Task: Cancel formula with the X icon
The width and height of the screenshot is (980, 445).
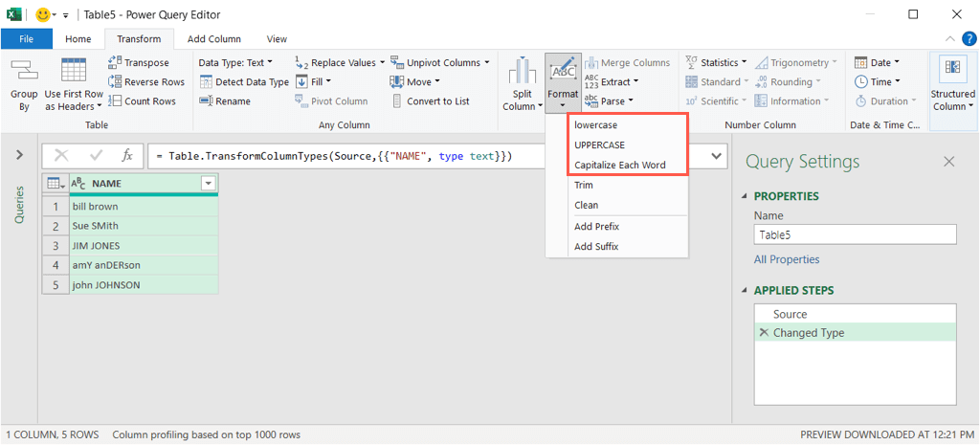Action: (x=61, y=156)
